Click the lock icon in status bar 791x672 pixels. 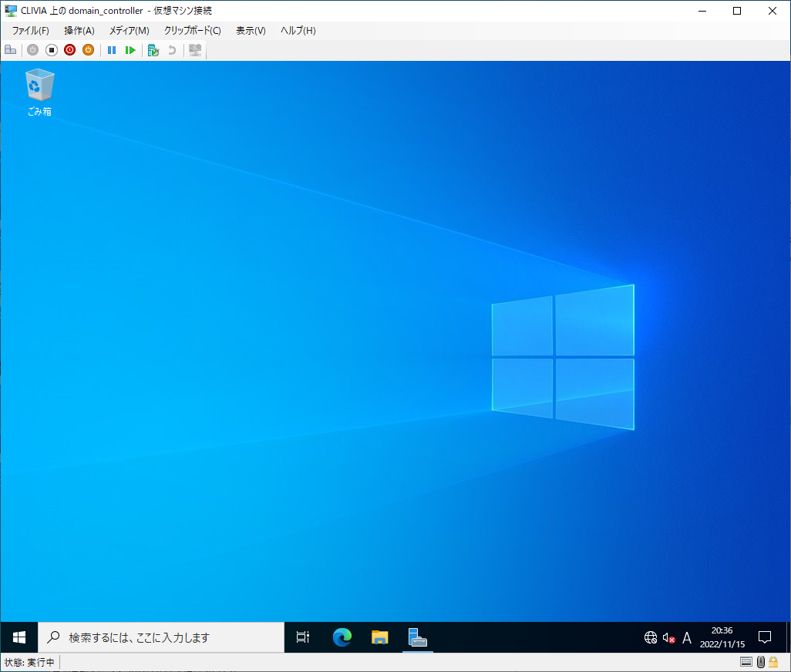click(x=773, y=662)
